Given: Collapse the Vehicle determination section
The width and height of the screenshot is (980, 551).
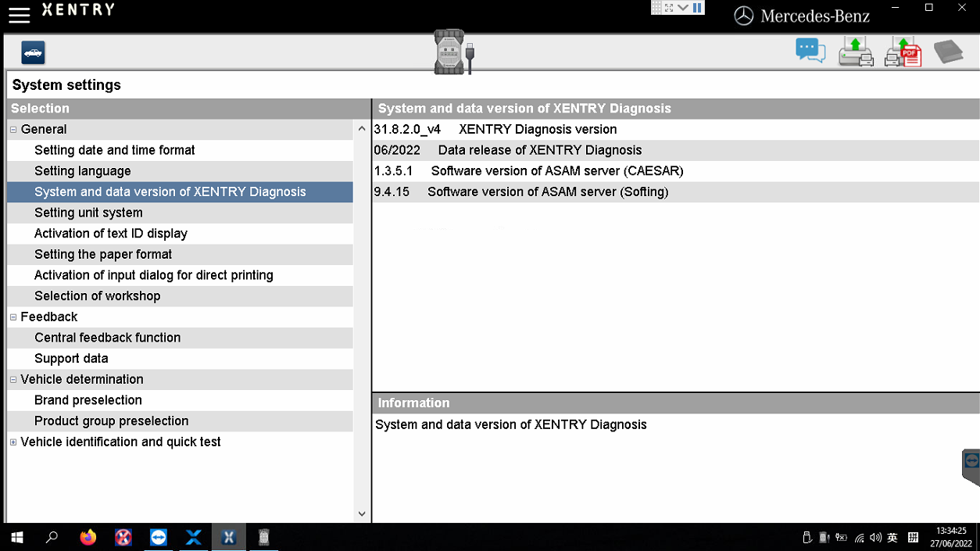Looking at the screenshot, I should (x=13, y=380).
